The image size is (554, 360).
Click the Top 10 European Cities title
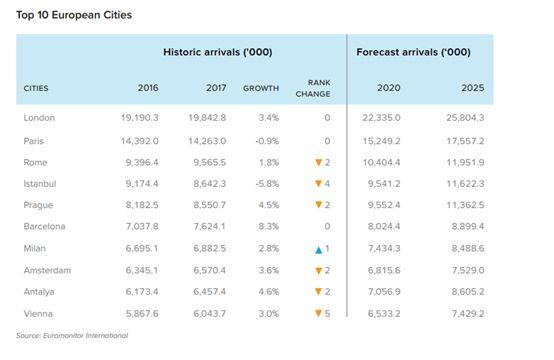(x=74, y=15)
